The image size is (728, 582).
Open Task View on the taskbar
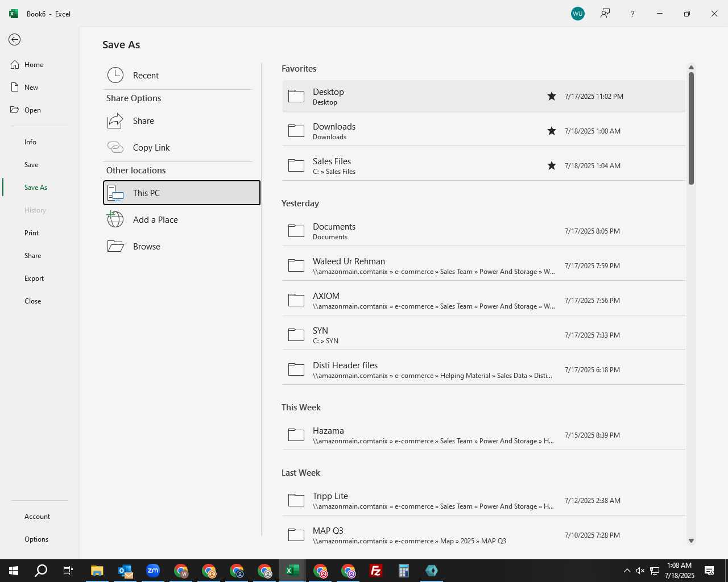click(x=68, y=571)
